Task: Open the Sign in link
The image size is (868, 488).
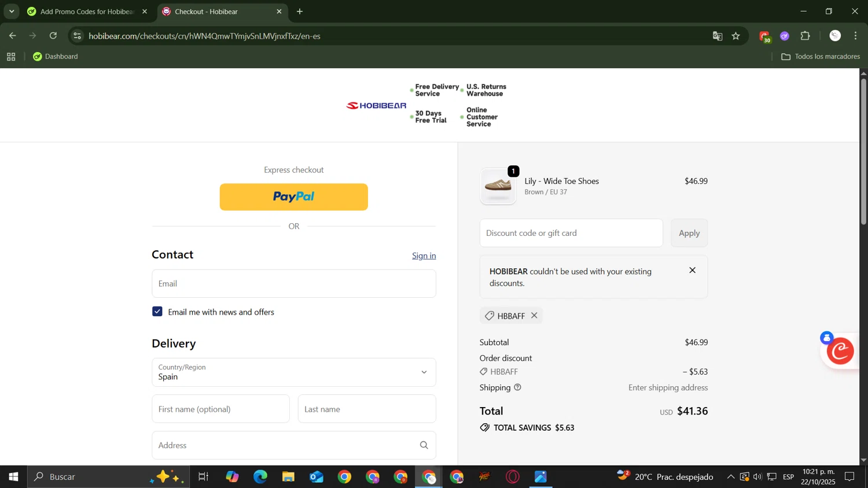Action: pos(424,256)
